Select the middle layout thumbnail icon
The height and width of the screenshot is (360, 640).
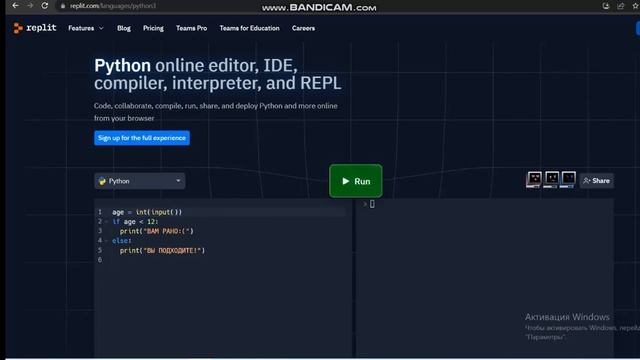coord(551,180)
